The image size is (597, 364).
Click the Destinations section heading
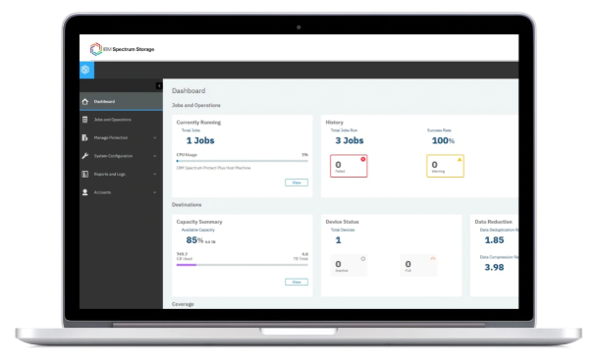187,205
